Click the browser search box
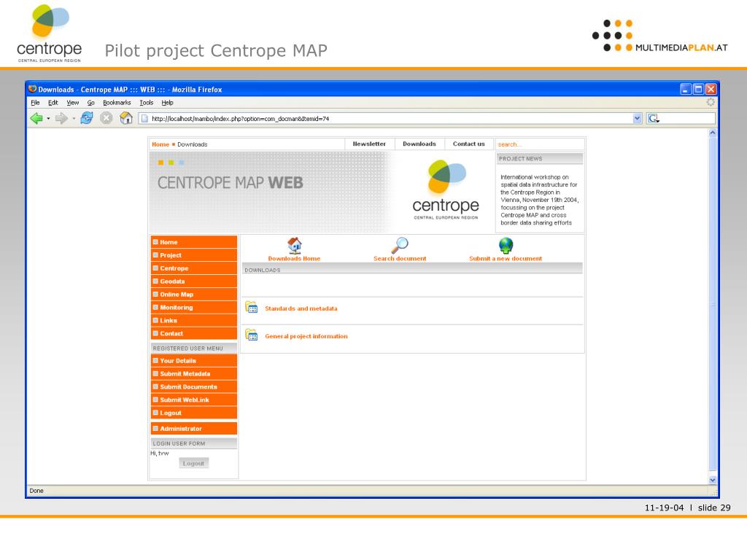This screenshot has width=747, height=560. click(687, 119)
